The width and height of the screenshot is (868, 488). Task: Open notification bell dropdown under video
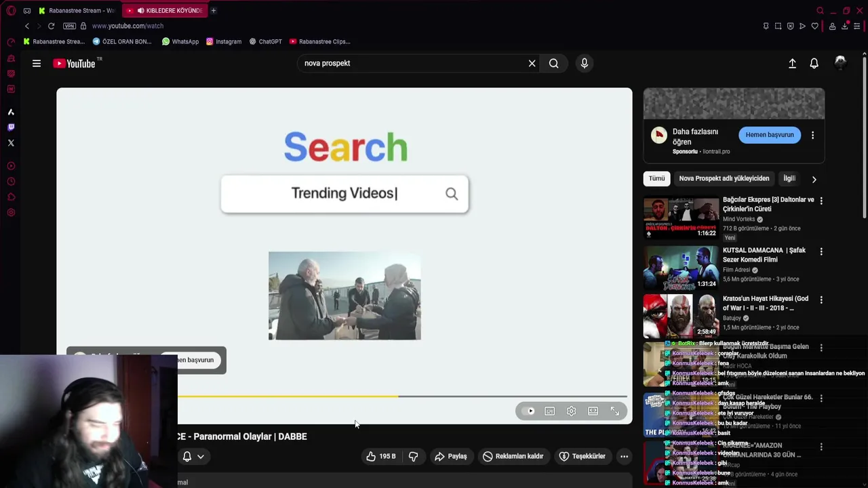pyautogui.click(x=193, y=457)
